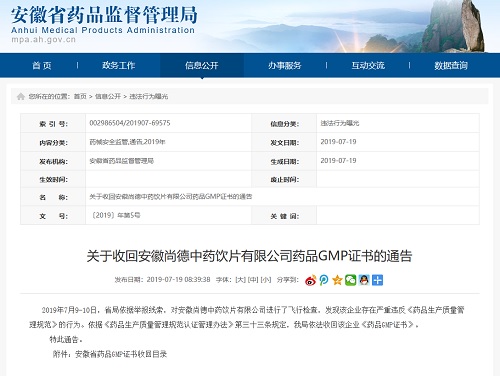Screen dimensions: 500x376
Task: Select the 信息公开 navigation tab
Action: point(202,65)
